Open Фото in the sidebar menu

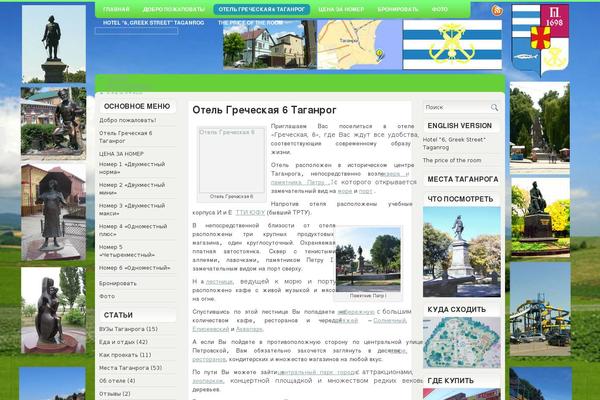click(x=107, y=296)
